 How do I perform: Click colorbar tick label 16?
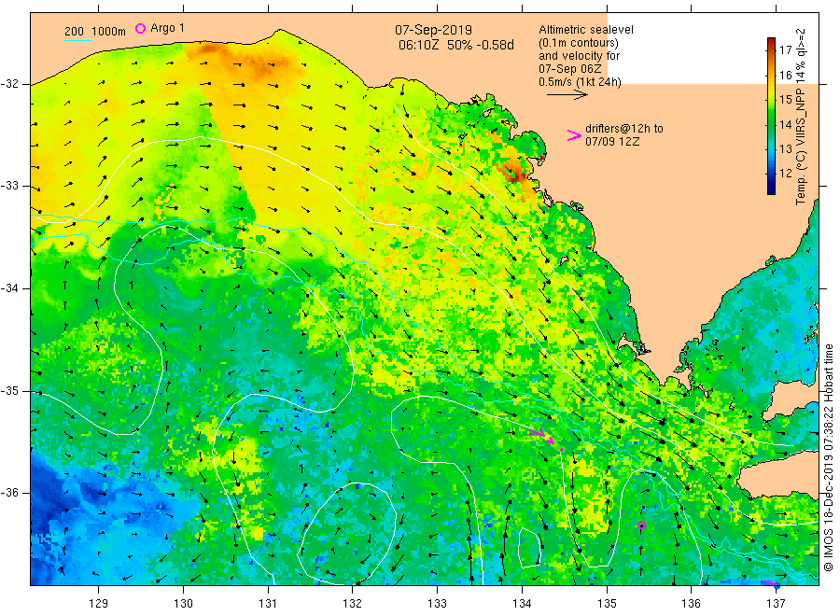coord(785,75)
